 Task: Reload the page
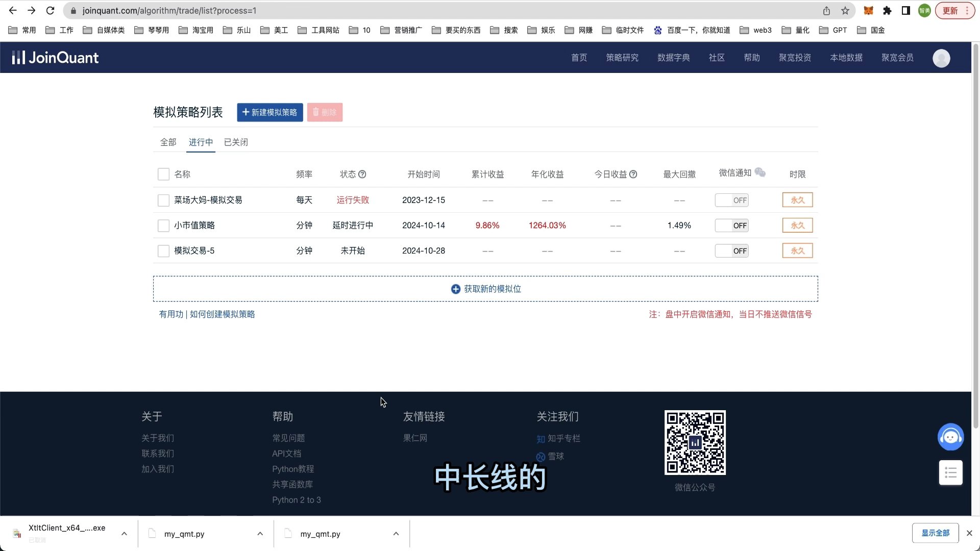tap(50, 11)
